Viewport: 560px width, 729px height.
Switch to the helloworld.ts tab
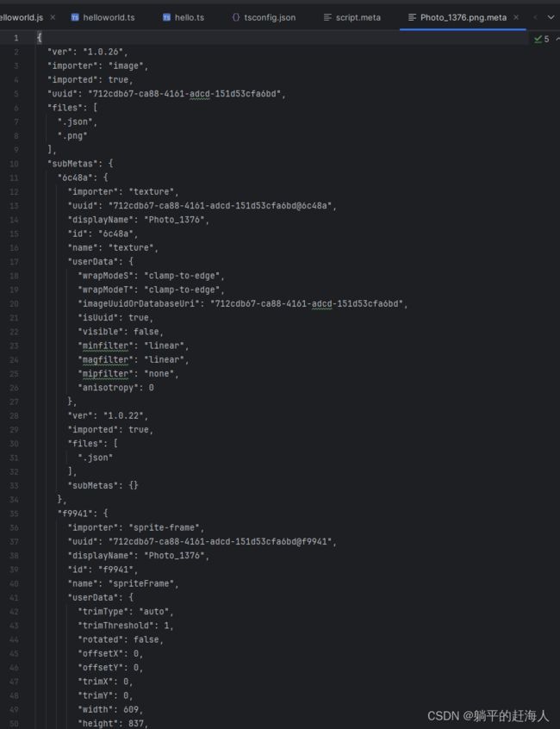103,18
